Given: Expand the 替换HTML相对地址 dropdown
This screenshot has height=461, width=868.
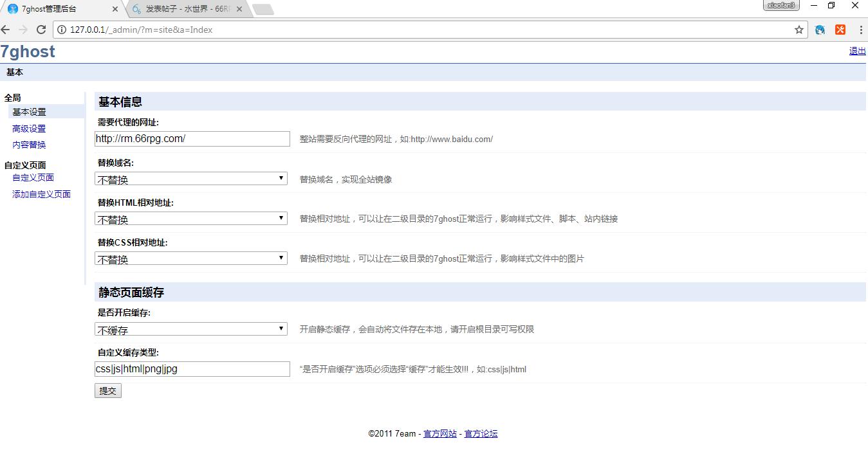Looking at the screenshot, I should (x=191, y=219).
